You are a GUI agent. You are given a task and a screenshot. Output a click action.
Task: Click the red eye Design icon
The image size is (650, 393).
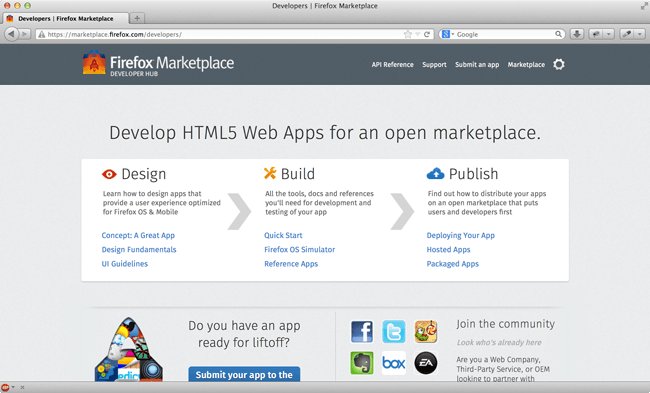[109, 174]
